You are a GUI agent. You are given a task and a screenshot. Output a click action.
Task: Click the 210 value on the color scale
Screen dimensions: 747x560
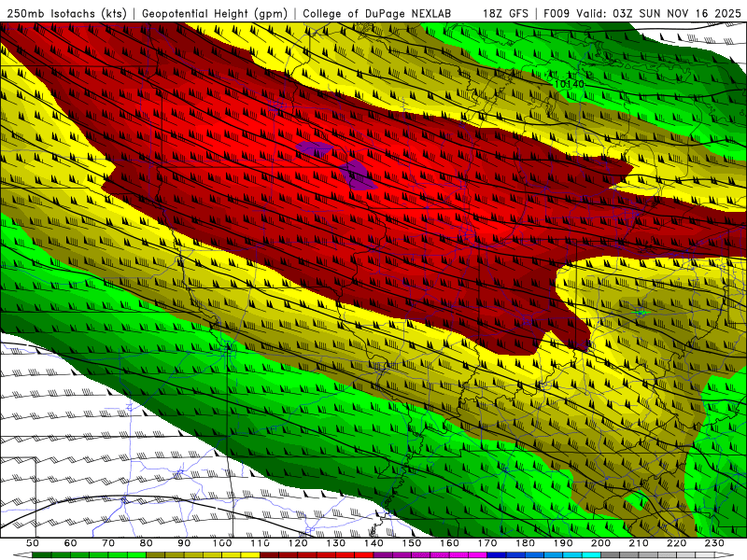tap(639, 543)
